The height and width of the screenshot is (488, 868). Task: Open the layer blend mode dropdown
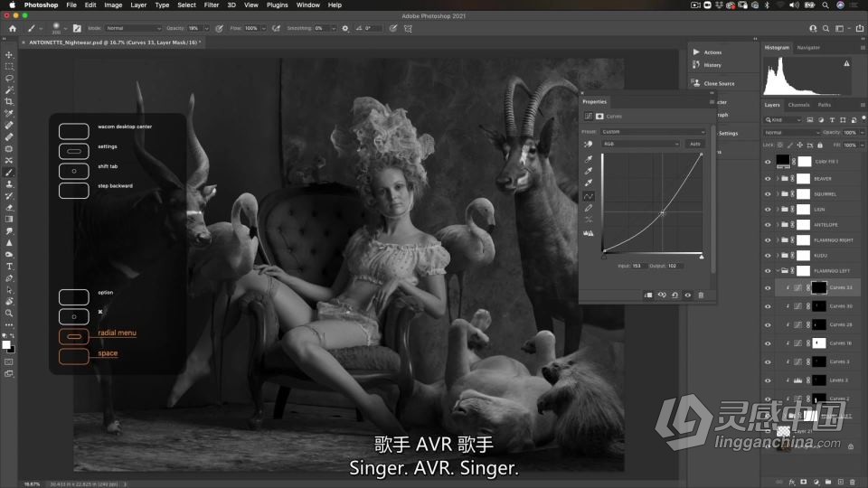coord(792,133)
